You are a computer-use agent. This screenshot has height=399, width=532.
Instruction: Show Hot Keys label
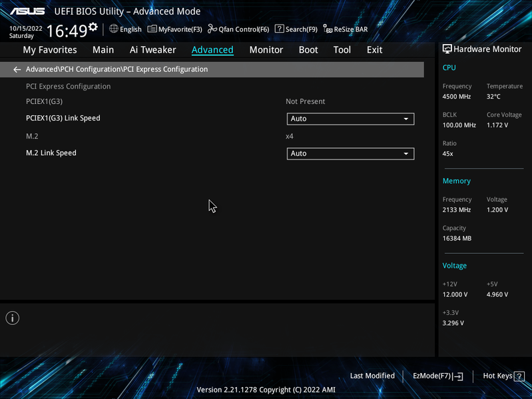tap(497, 376)
